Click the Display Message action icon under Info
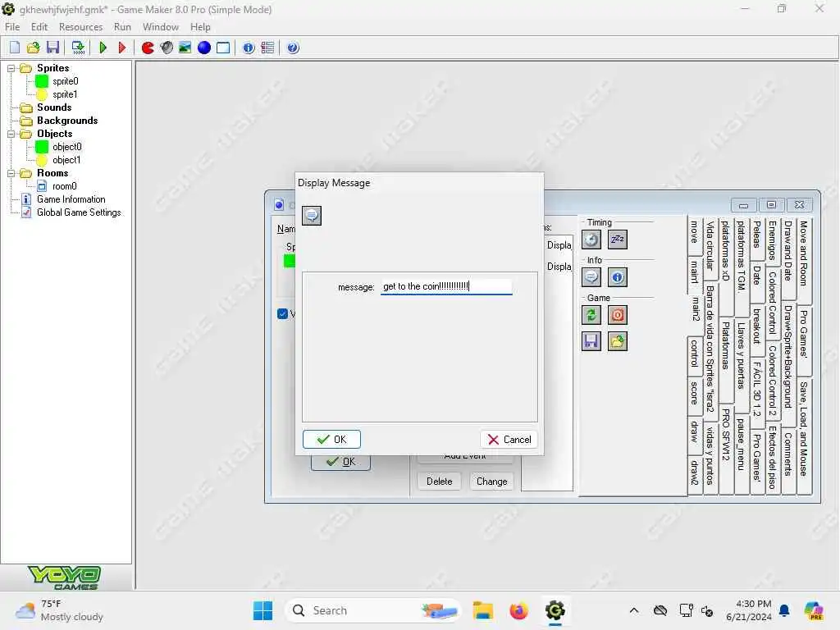 coord(591,277)
